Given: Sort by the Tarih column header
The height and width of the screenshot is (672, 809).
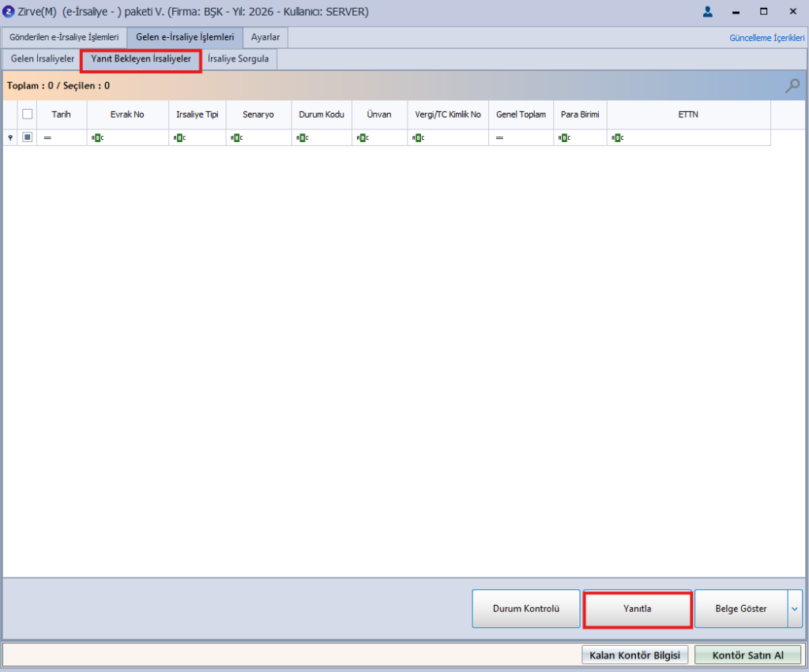Looking at the screenshot, I should click(61, 115).
